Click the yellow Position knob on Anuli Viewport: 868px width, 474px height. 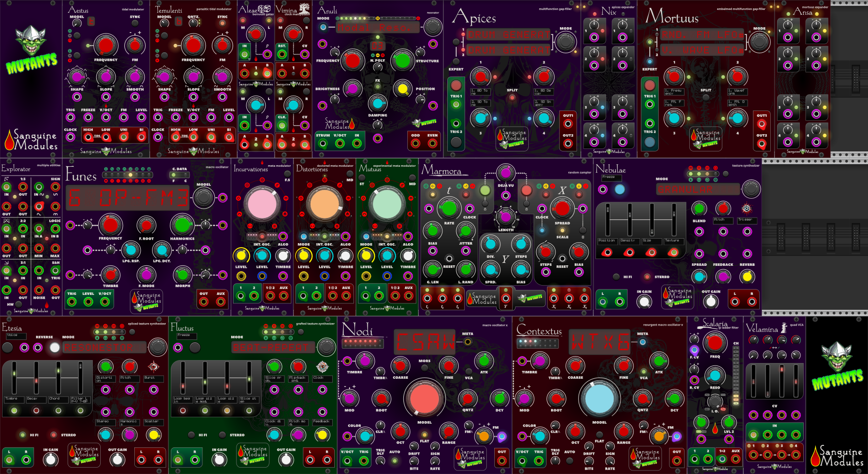pos(402,89)
